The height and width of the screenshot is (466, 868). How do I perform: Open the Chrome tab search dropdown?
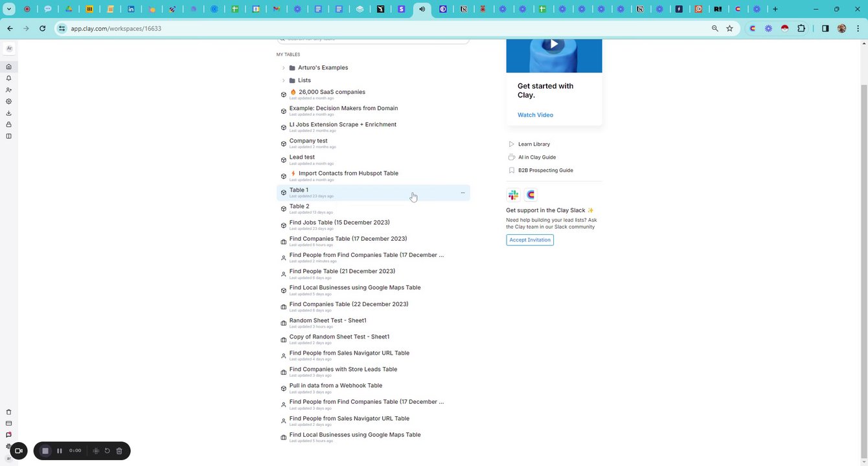tap(9, 9)
